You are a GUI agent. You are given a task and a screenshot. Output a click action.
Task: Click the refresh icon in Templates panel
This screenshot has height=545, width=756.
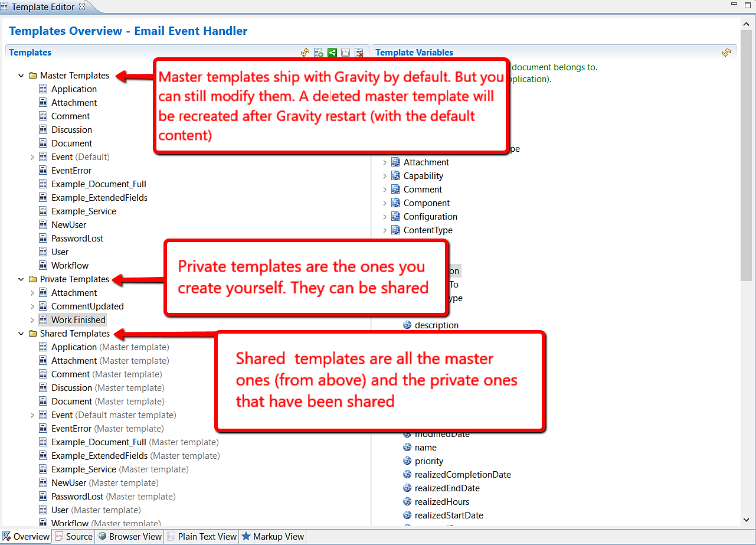tap(305, 53)
